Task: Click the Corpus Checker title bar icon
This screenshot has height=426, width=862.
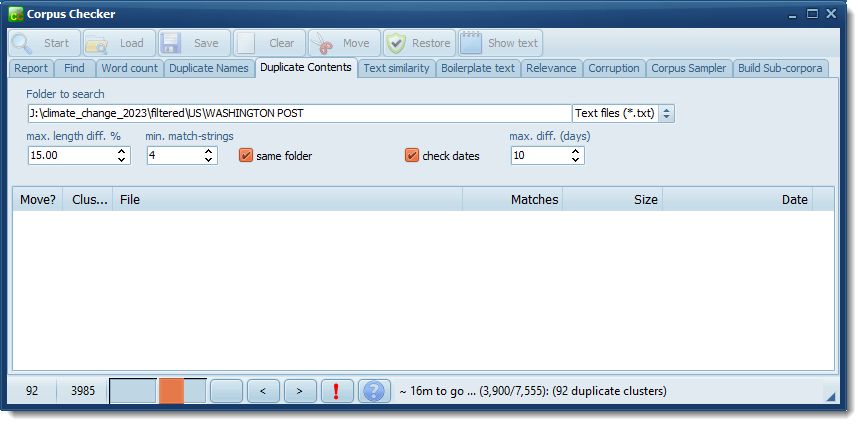Action: (16, 14)
